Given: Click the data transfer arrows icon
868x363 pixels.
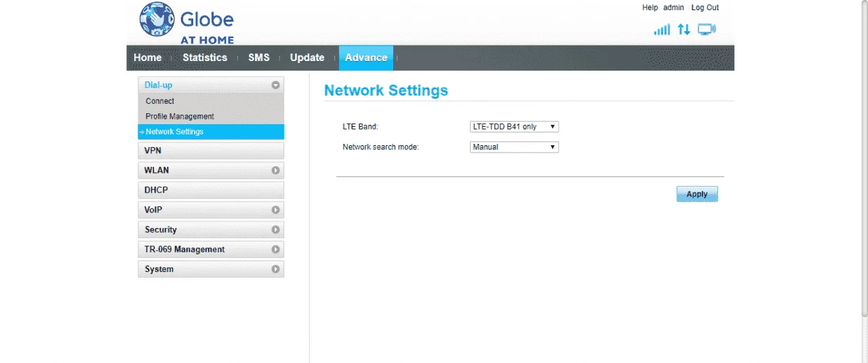Looking at the screenshot, I should pyautogui.click(x=684, y=30).
